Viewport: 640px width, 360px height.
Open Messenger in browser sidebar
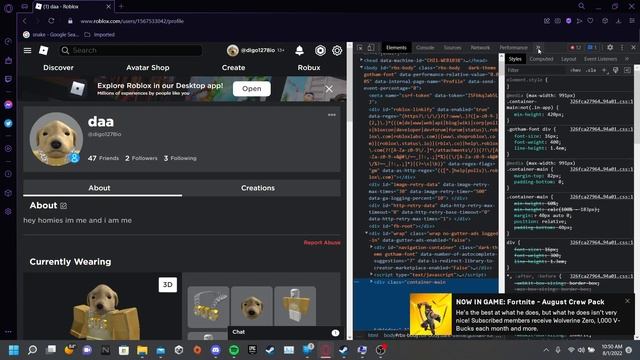click(8, 105)
